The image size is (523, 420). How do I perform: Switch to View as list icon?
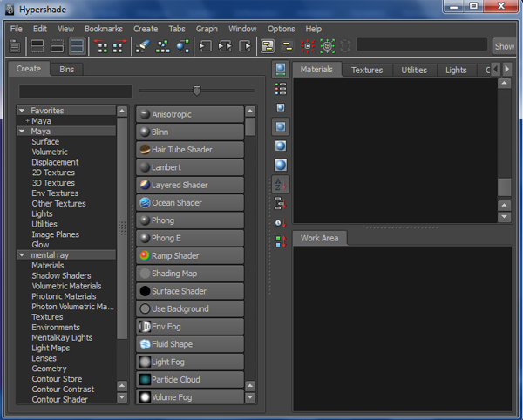click(281, 89)
